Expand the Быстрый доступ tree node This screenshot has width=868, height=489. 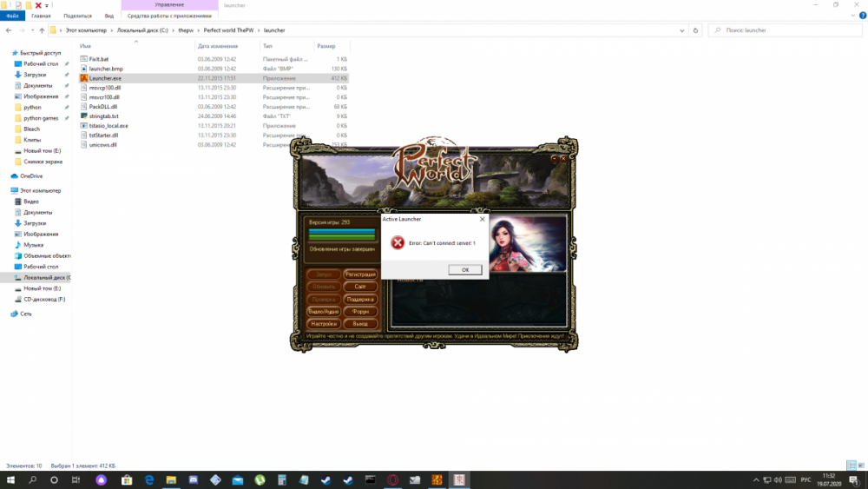pyautogui.click(x=4, y=53)
